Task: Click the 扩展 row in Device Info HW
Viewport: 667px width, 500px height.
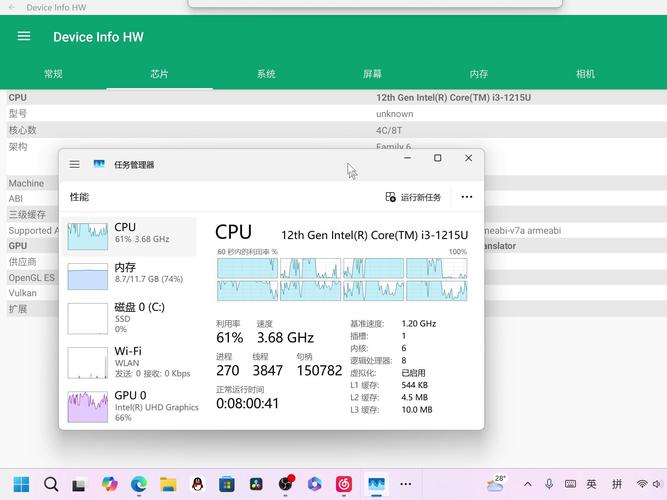Action: 33,309
